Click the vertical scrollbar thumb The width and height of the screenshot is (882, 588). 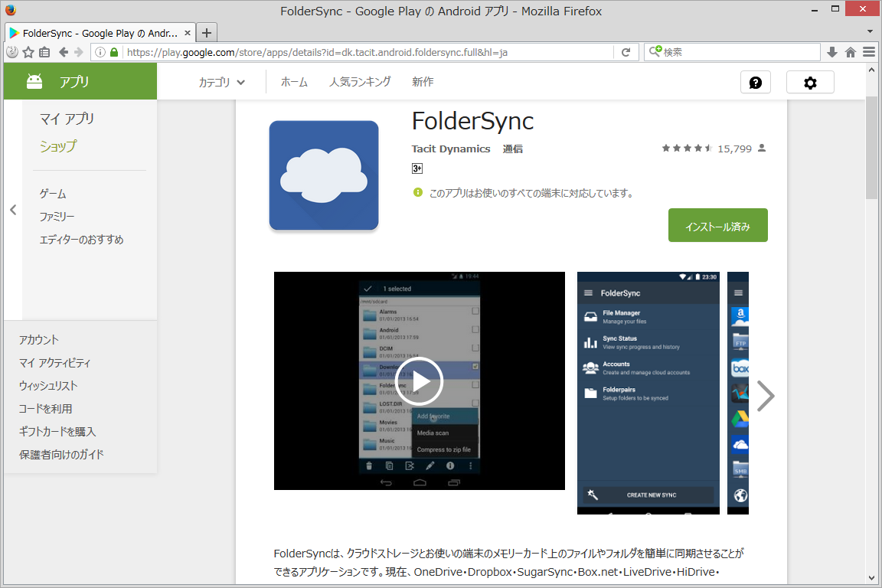[871, 148]
